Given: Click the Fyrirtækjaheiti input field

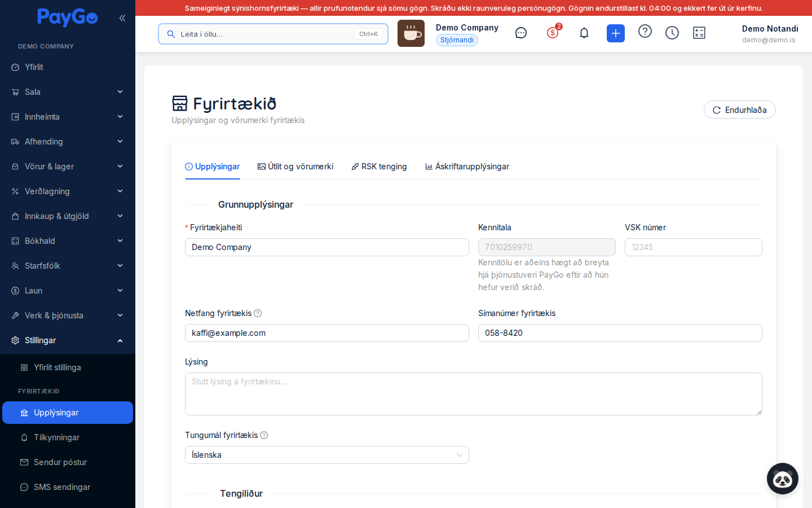Looking at the screenshot, I should [327, 247].
